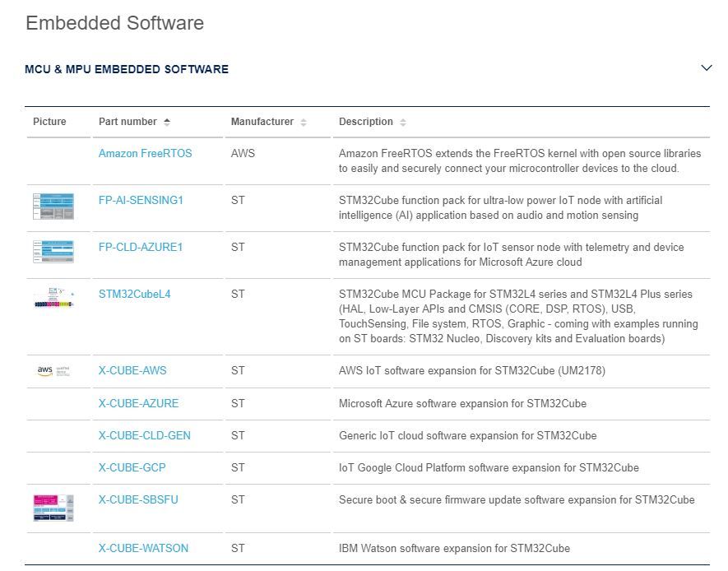Screen dimensions: 728x571
Task: Select the STM32CubeL4 MCU Package description
Action: [518, 316]
